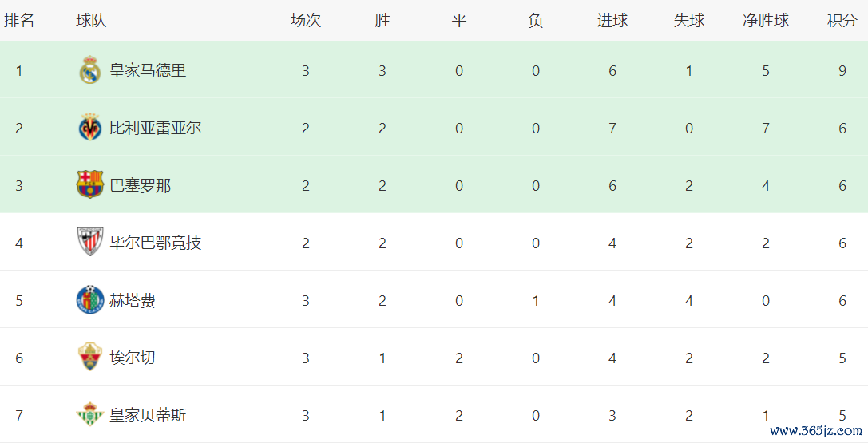Click the Villarreal club crest
This screenshot has width=868, height=443.
[x=89, y=129]
